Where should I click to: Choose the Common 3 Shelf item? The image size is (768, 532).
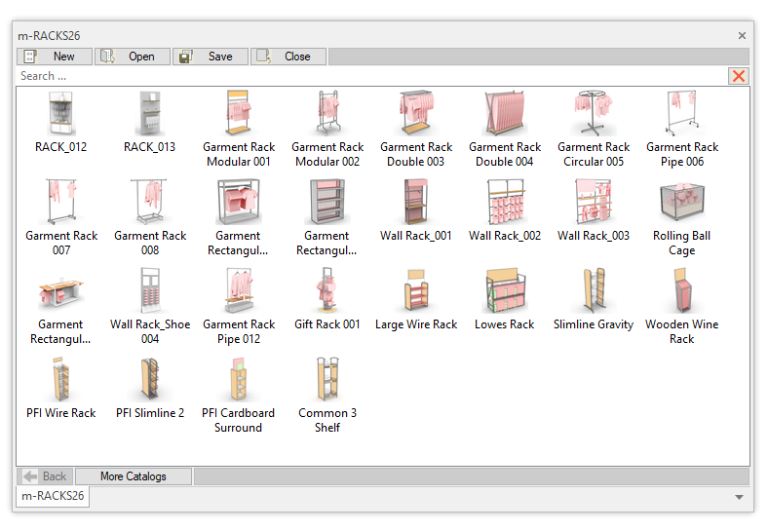327,381
